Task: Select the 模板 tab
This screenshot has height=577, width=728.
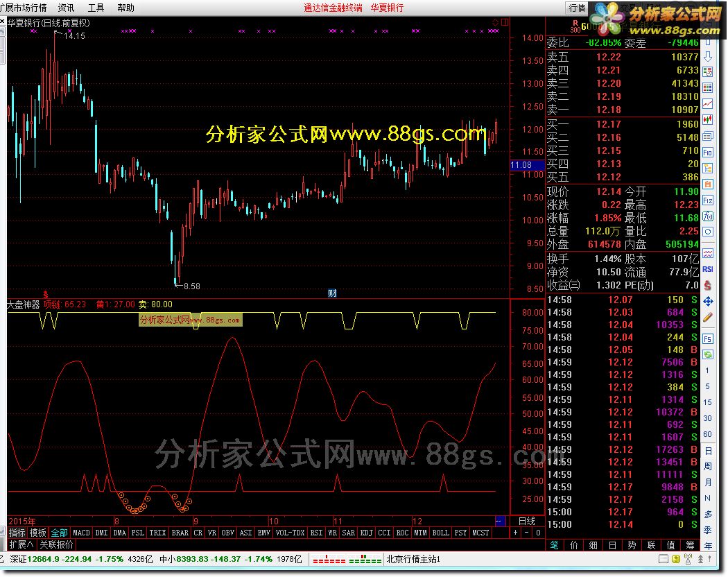Action: click(37, 533)
